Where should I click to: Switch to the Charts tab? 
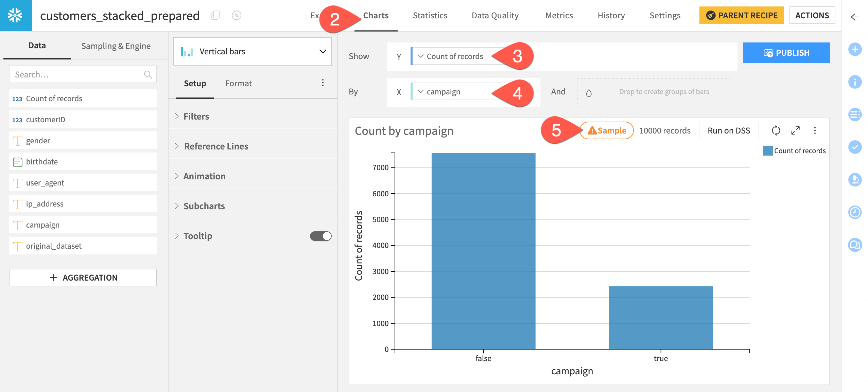tap(376, 16)
